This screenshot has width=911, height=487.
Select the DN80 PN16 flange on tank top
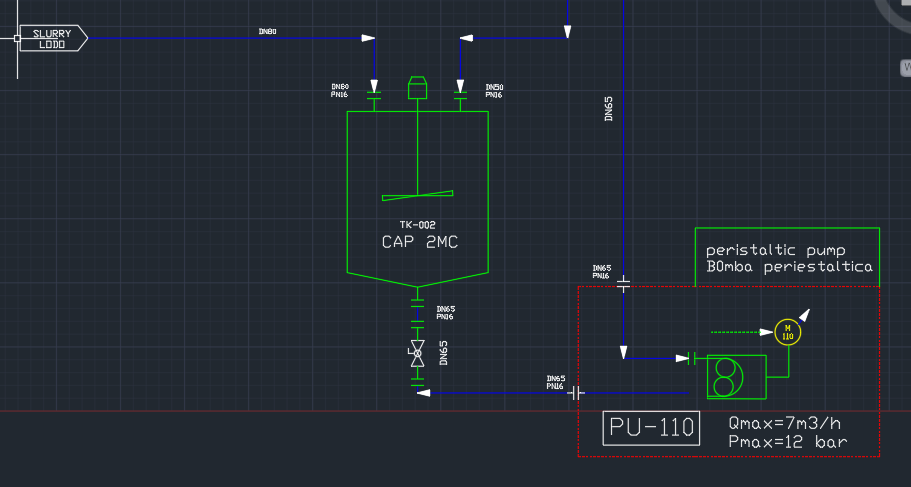tap(374, 95)
